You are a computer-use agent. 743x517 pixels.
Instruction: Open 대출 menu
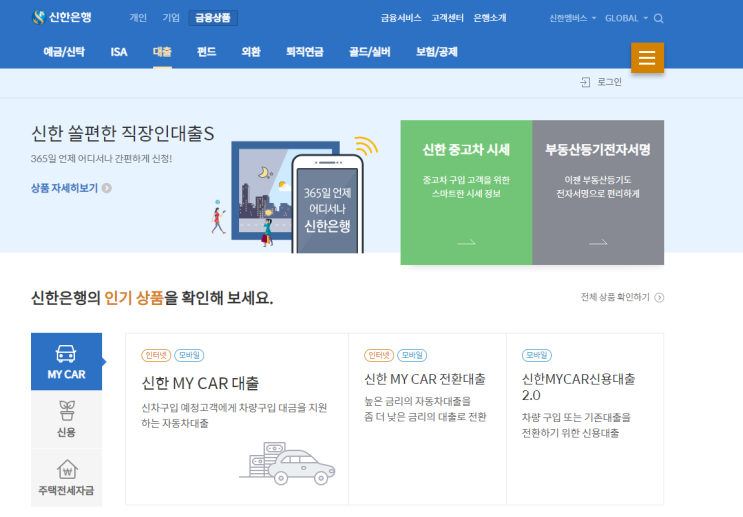pos(162,52)
